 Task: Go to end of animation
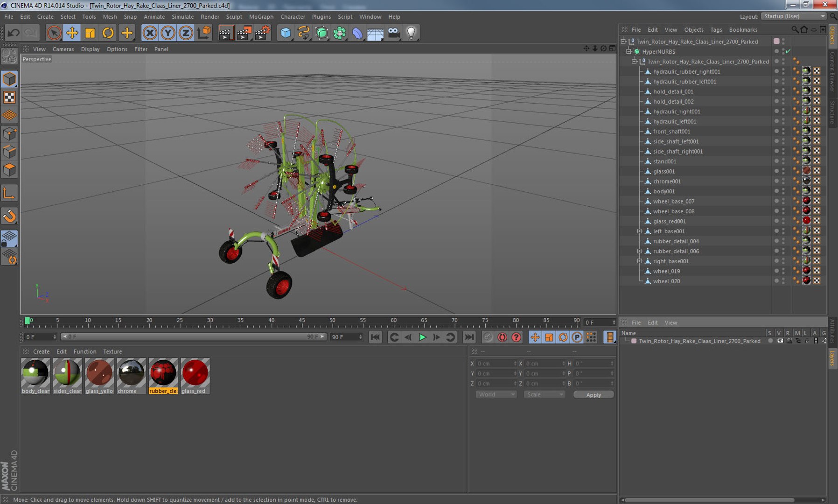(x=469, y=337)
